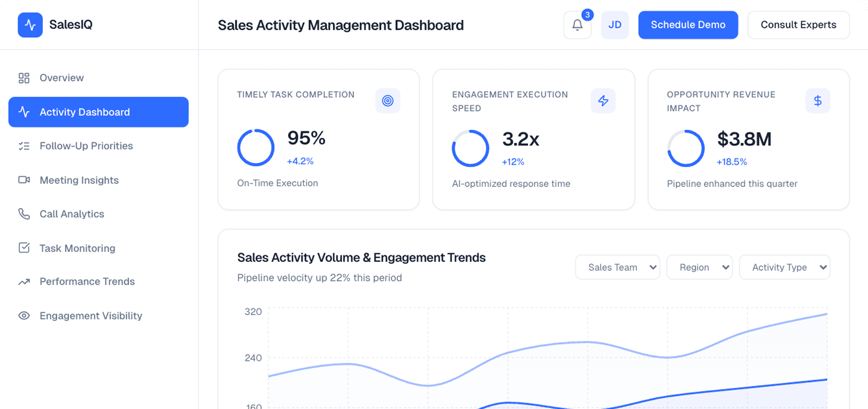Click the Pipeline velocity up 22% subtitle

coord(319,278)
